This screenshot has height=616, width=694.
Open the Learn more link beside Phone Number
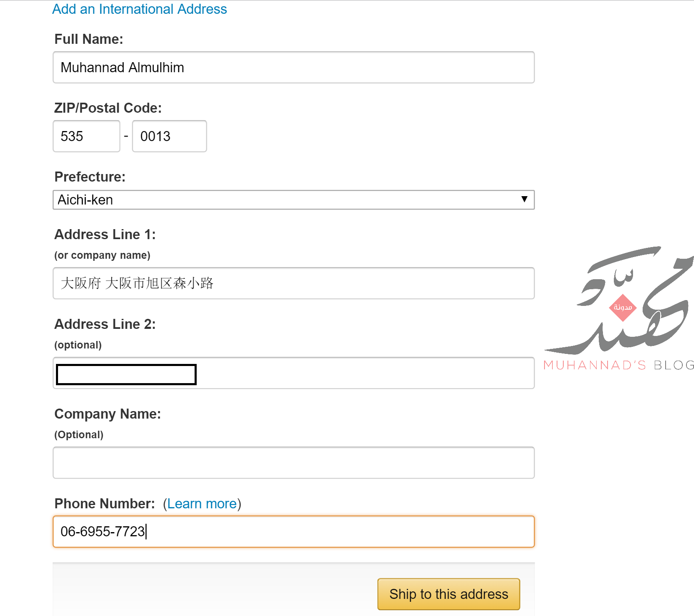coord(202,504)
